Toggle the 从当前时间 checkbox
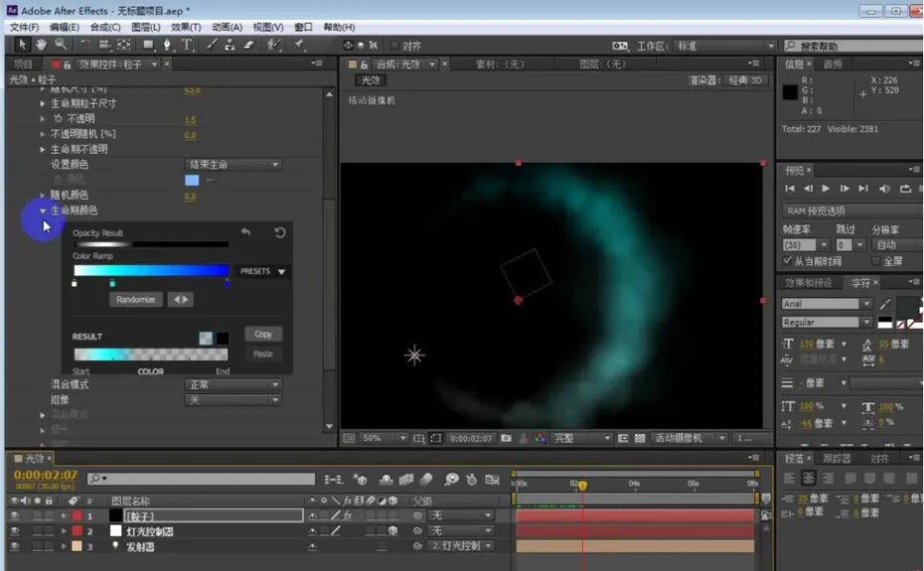Image resolution: width=924 pixels, height=571 pixels. click(x=787, y=260)
